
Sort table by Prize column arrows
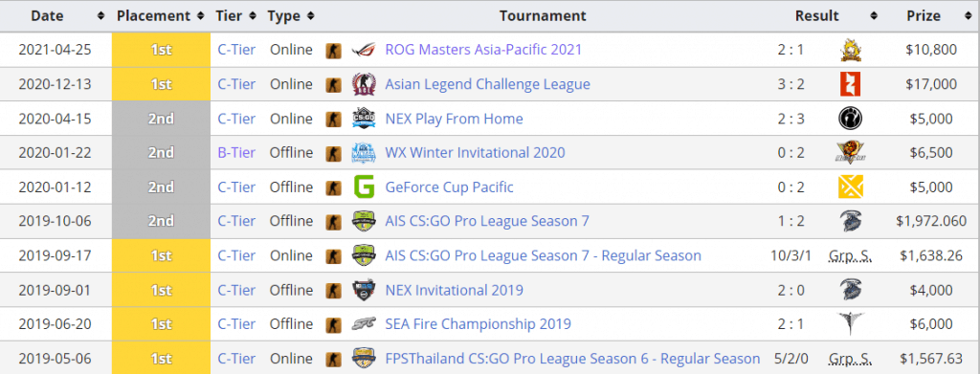pos(968,16)
